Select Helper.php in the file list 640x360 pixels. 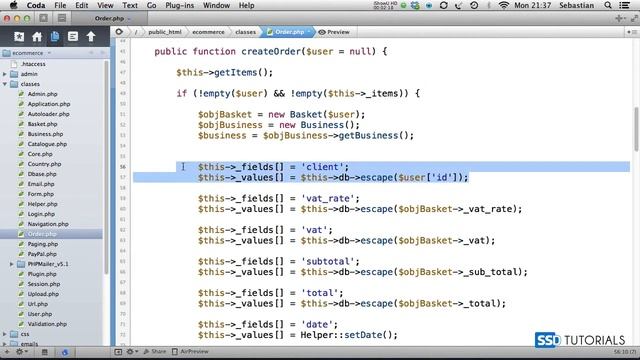pos(42,204)
